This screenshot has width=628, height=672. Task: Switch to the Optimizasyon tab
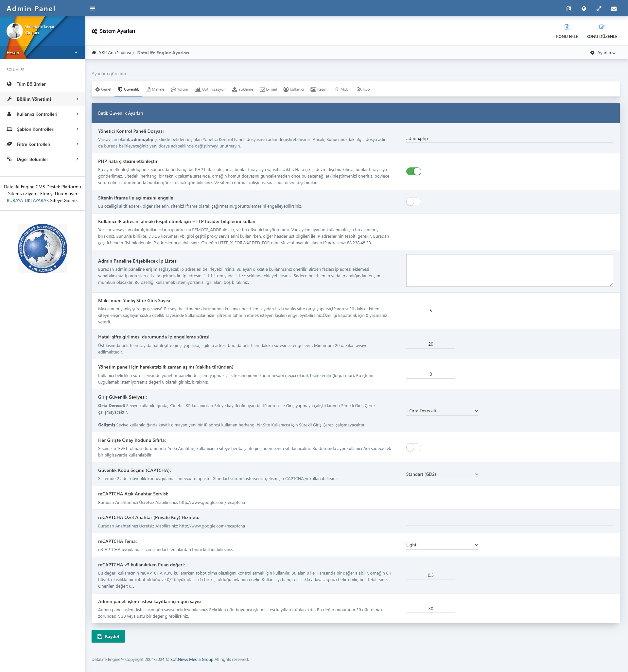210,89
